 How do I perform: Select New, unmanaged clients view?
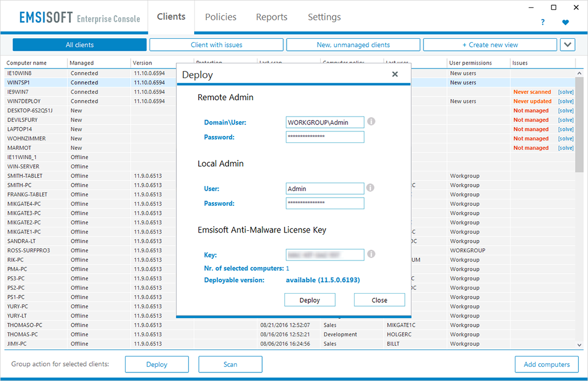353,45
